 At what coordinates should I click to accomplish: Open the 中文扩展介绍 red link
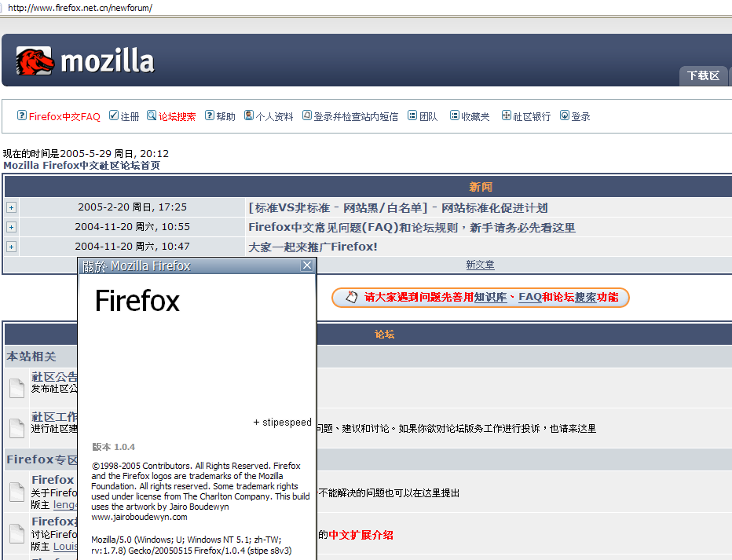[361, 535]
